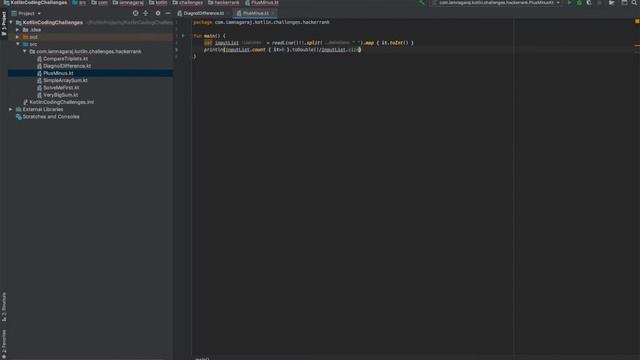
Task: Collapse the com.iamnagaraj.kotlin.challenges.hackerrank package
Action: pyautogui.click(x=24, y=51)
